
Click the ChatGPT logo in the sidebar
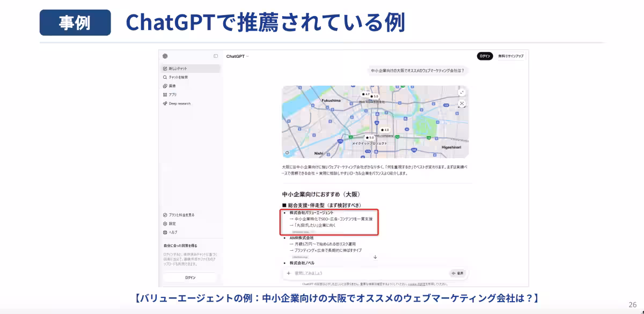point(165,56)
